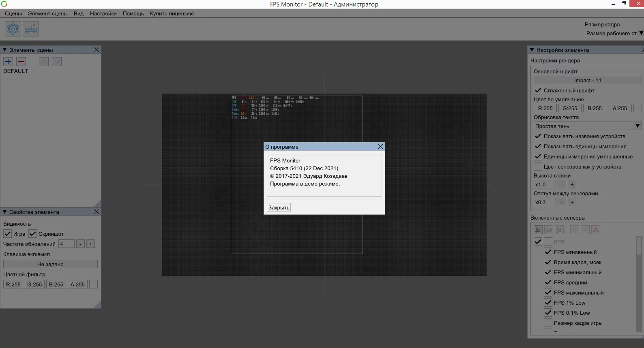Open the Помощь menu

click(133, 13)
